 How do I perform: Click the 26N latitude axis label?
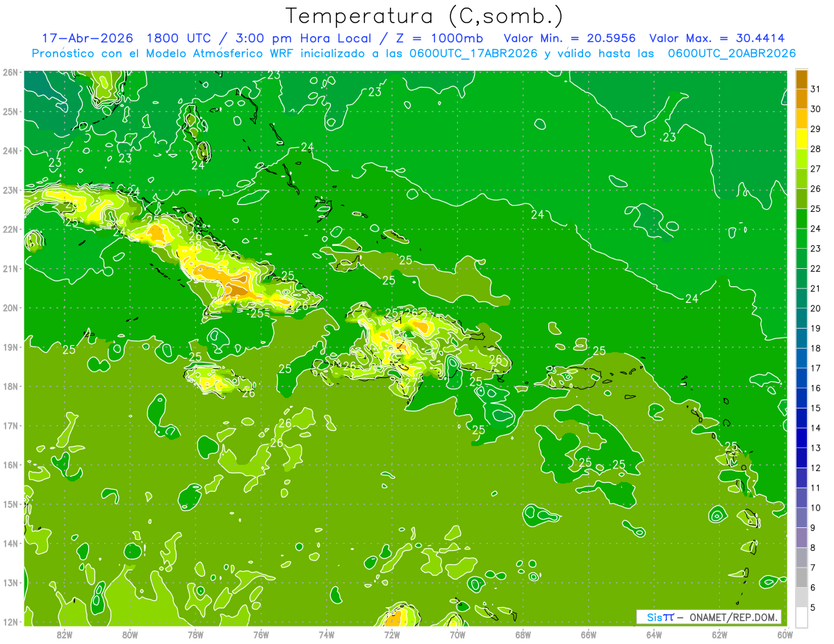pos(10,72)
